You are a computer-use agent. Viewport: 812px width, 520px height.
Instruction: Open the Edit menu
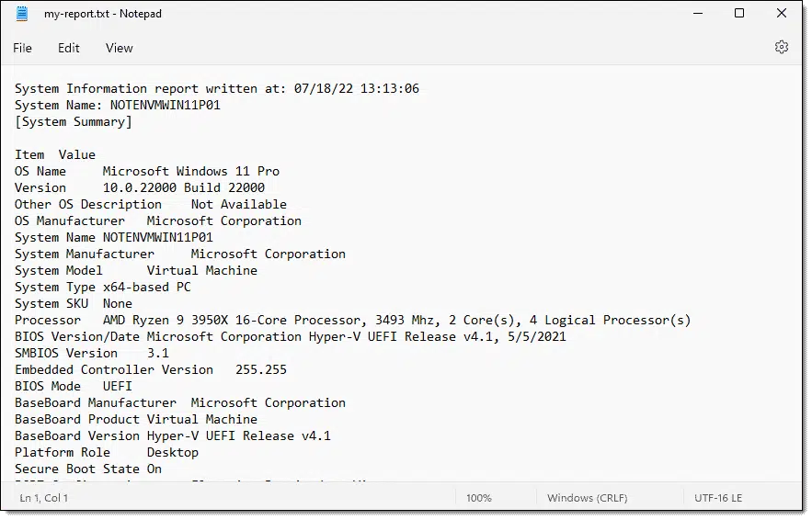click(69, 48)
